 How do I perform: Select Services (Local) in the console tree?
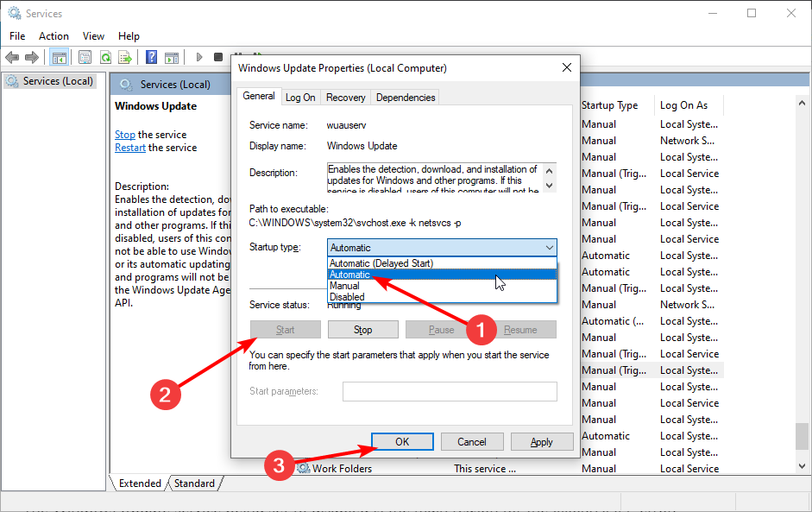(x=50, y=81)
